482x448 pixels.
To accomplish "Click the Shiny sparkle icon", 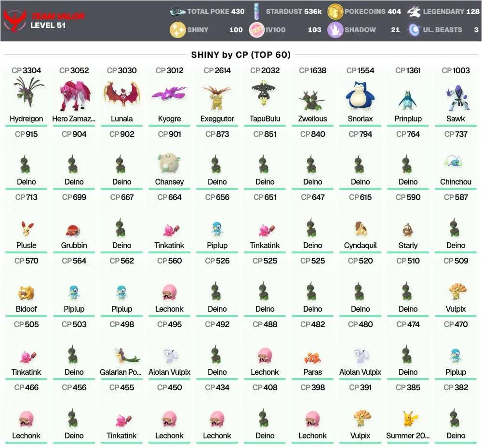I will coord(178,30).
